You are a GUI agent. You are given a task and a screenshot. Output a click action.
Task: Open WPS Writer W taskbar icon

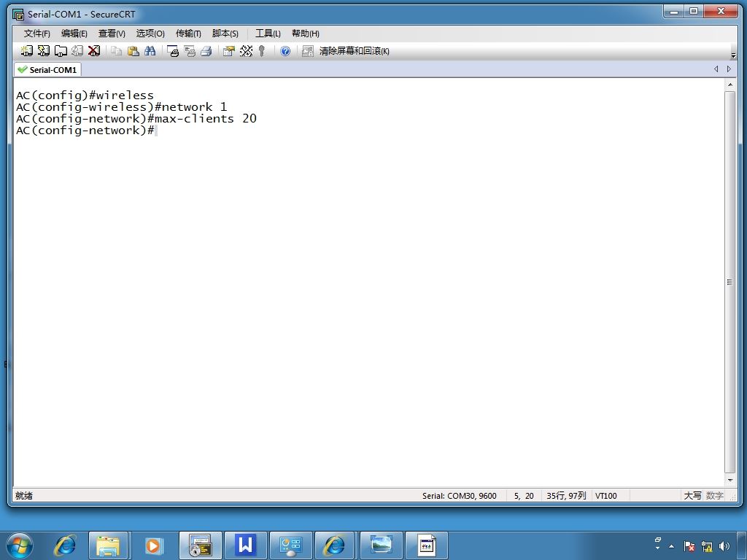245,545
